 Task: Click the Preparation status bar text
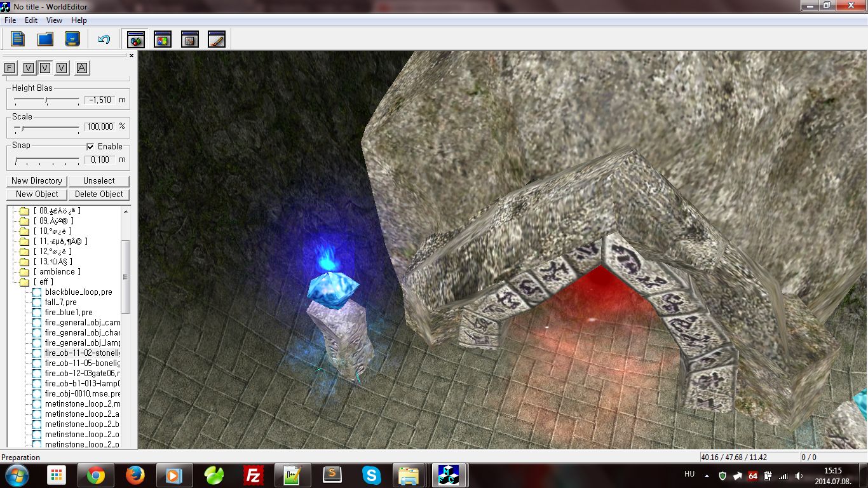click(x=21, y=457)
